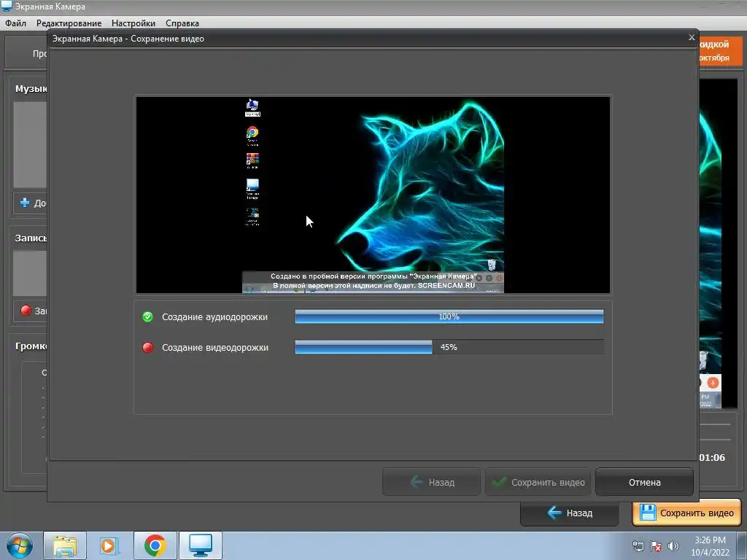Screen dimensions: 747x560
Task: Click the video preview thumbnail
Action: pos(373,195)
